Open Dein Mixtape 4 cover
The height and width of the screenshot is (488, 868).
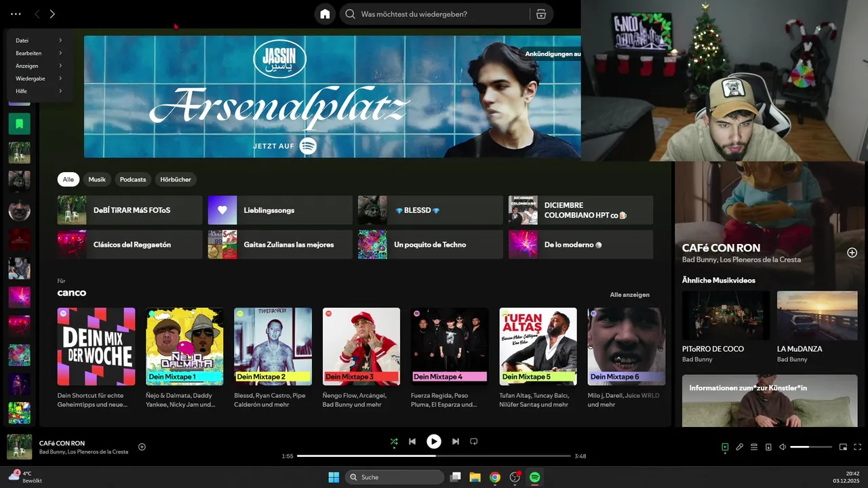tap(450, 346)
